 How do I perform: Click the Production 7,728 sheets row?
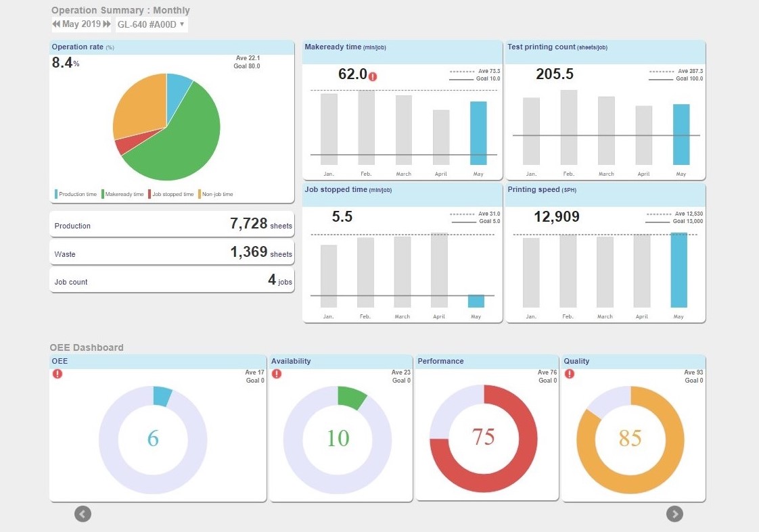click(x=172, y=224)
